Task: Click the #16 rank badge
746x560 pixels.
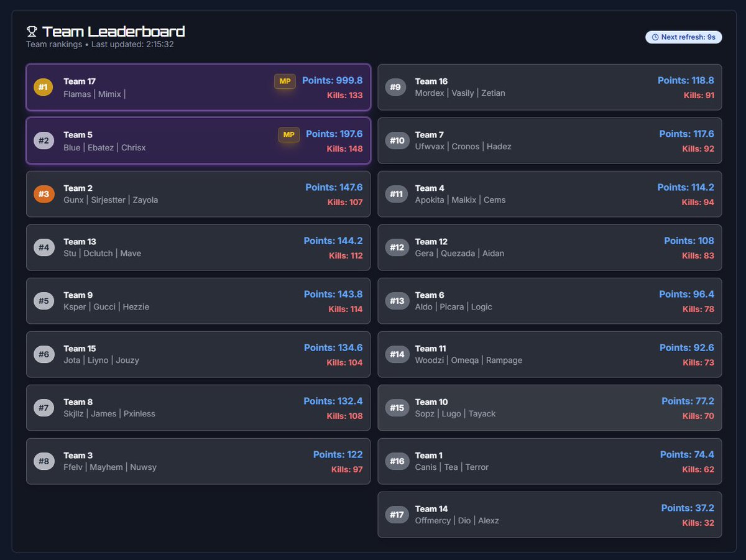Action: [397, 461]
